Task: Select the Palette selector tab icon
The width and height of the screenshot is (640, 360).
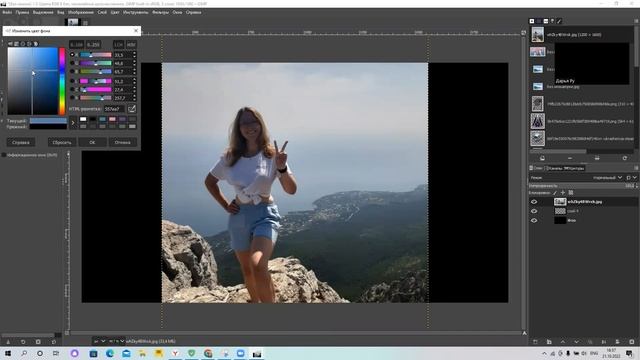Action: click(x=36, y=44)
